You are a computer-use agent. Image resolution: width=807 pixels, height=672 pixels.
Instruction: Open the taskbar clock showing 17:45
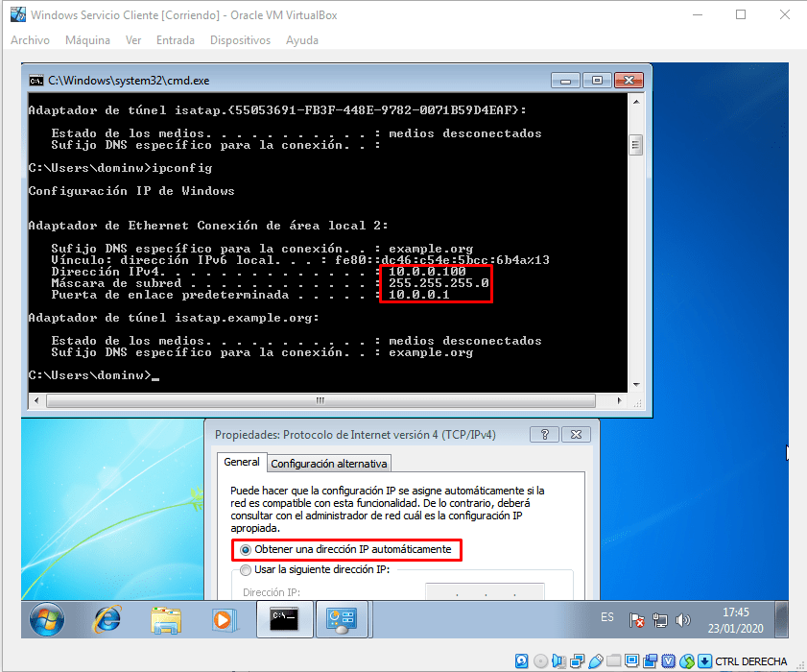click(734, 619)
